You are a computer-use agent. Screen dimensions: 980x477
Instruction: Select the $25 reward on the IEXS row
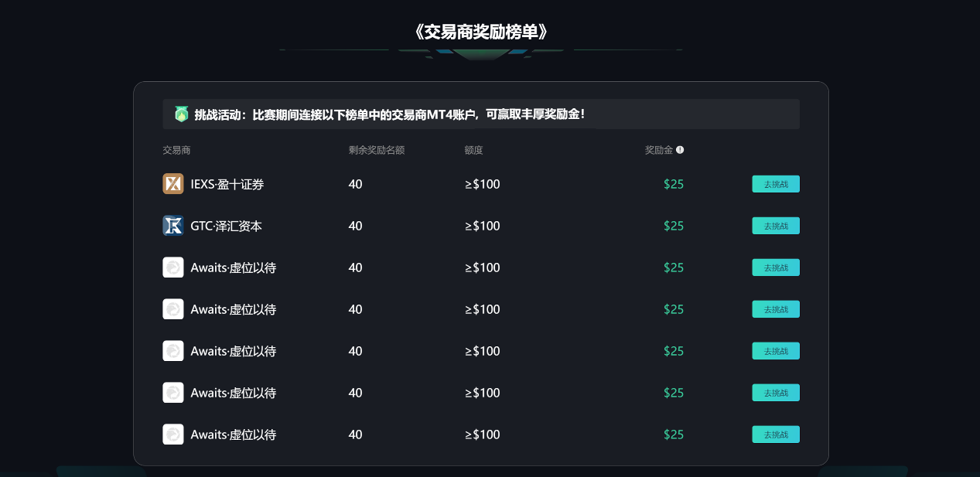(673, 184)
